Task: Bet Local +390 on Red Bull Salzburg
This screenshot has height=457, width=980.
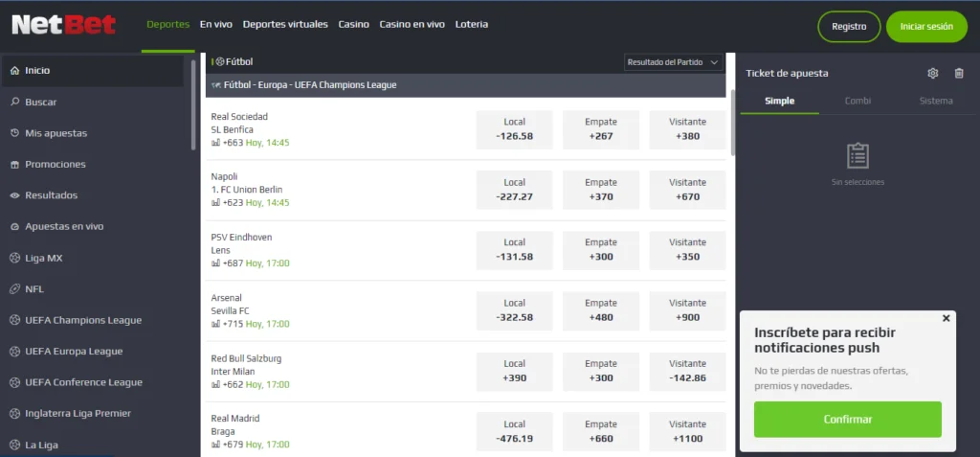Action: 514,372
